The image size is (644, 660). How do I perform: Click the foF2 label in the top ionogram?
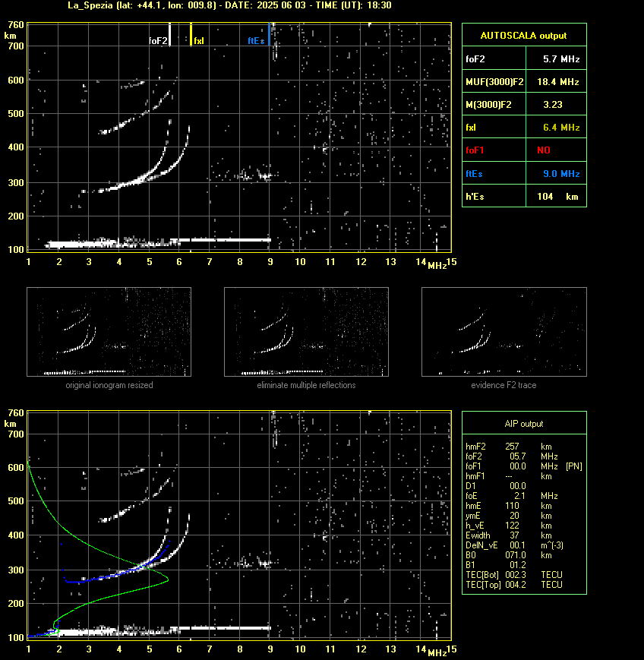click(158, 41)
